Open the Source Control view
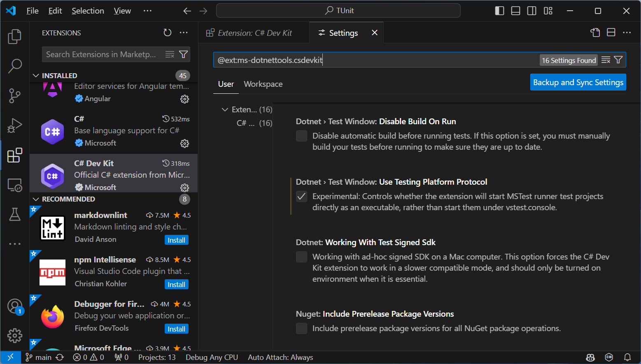641x364 pixels. click(15, 95)
